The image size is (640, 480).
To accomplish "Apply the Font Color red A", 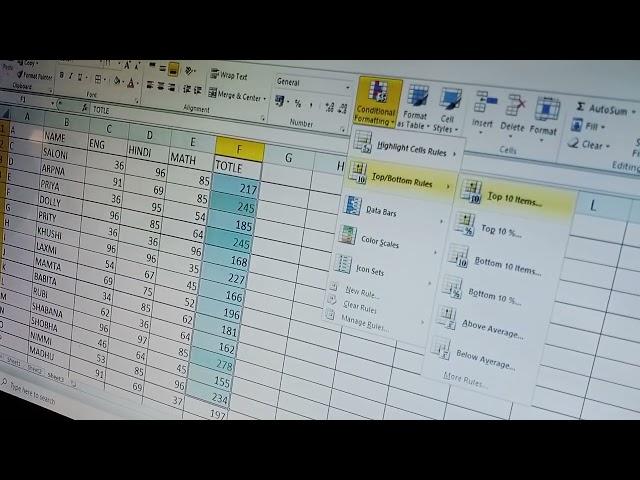I will pyautogui.click(x=131, y=83).
